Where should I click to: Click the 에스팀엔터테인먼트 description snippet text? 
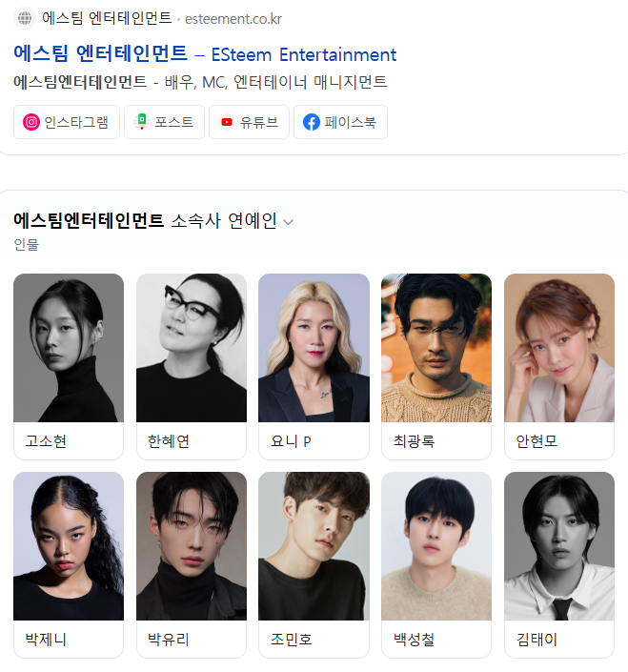[200, 81]
